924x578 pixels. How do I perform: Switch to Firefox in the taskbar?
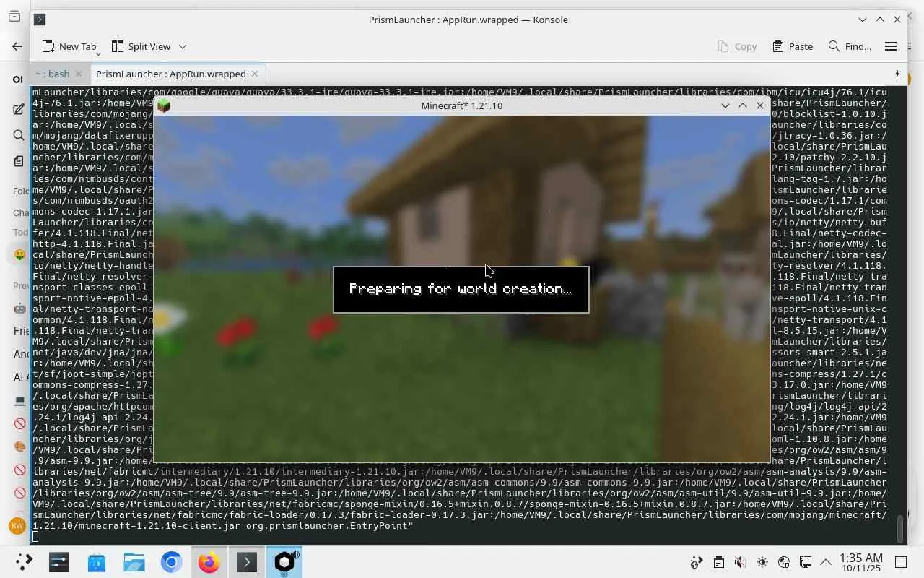click(x=209, y=562)
